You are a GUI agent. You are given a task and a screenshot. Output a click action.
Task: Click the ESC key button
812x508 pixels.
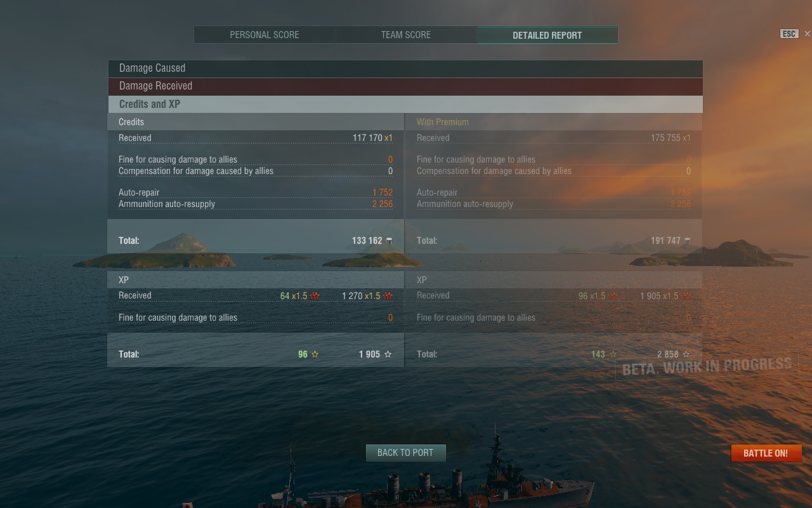click(789, 34)
